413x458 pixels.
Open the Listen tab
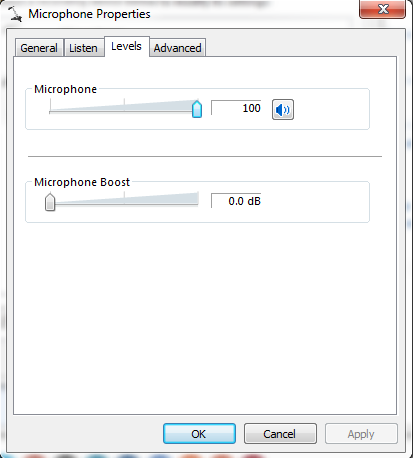tap(83, 48)
